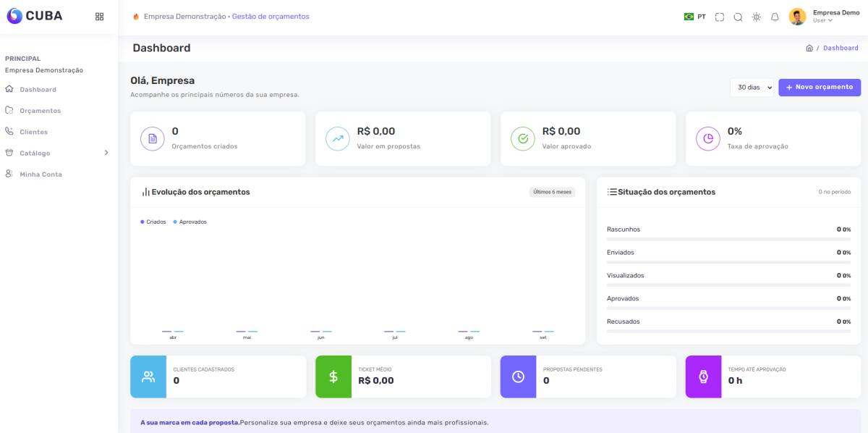Toggle light/dark mode sun icon

pos(757,17)
